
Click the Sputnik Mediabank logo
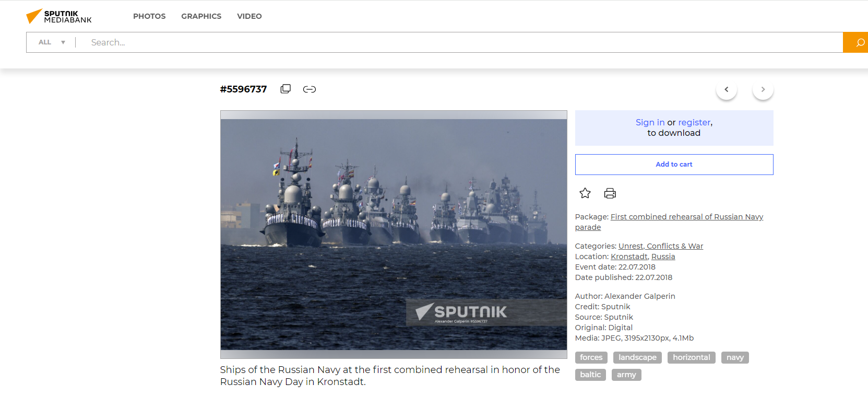tap(58, 16)
